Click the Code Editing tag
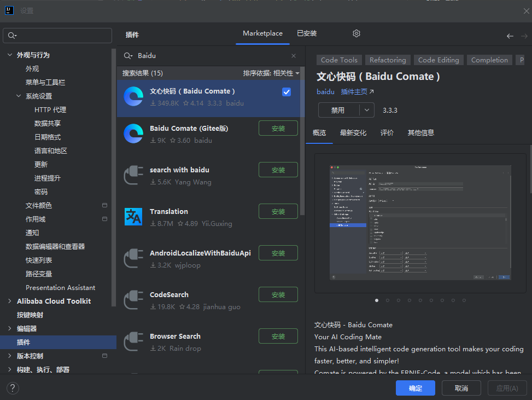Screen dimensions: 532x400 tap(439, 60)
